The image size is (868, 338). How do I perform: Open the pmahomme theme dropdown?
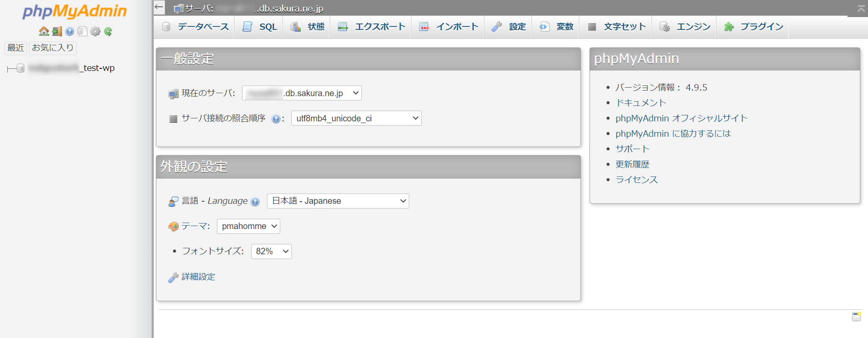coord(249,226)
